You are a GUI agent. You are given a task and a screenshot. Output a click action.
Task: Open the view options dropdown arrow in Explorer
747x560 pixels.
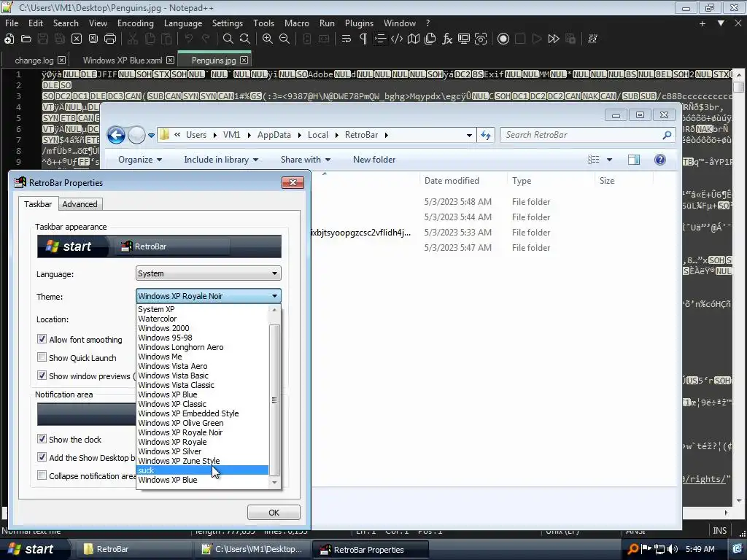tap(609, 160)
